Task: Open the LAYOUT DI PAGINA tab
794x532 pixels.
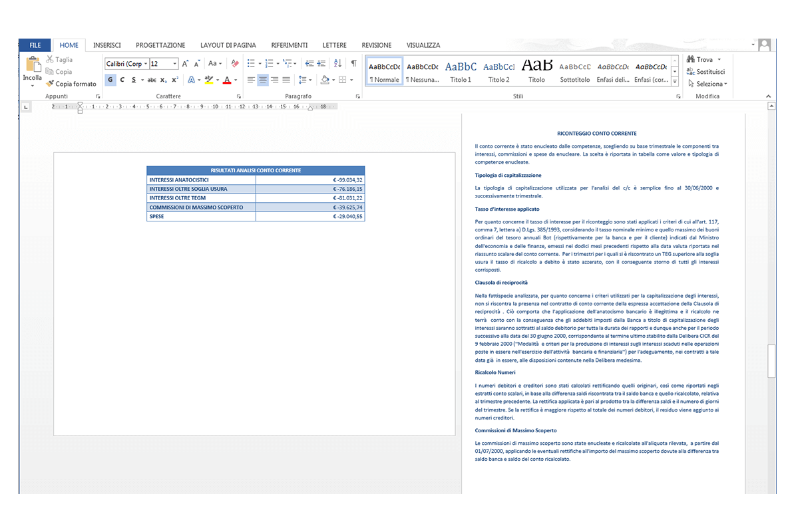Action: 228,45
